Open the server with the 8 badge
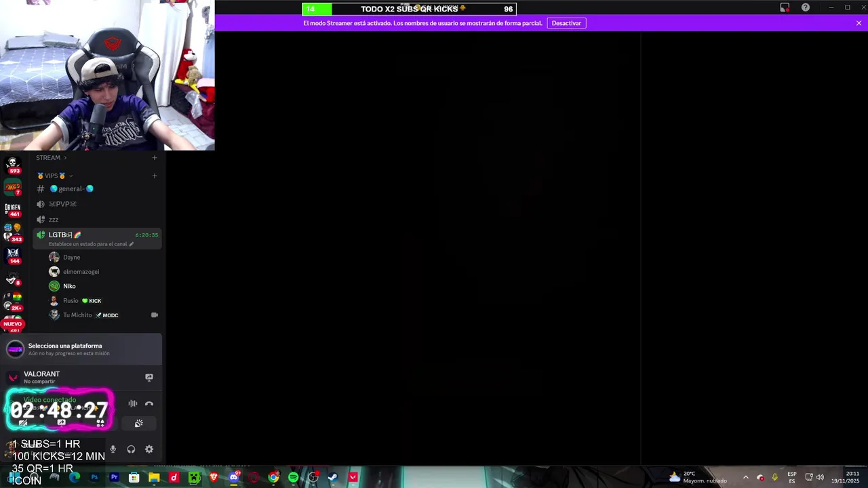Screen dimensions: 868x488 [12, 279]
